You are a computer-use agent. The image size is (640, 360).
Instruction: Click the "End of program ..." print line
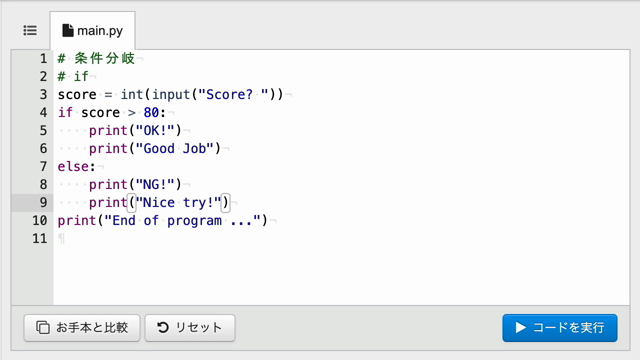tap(162, 221)
